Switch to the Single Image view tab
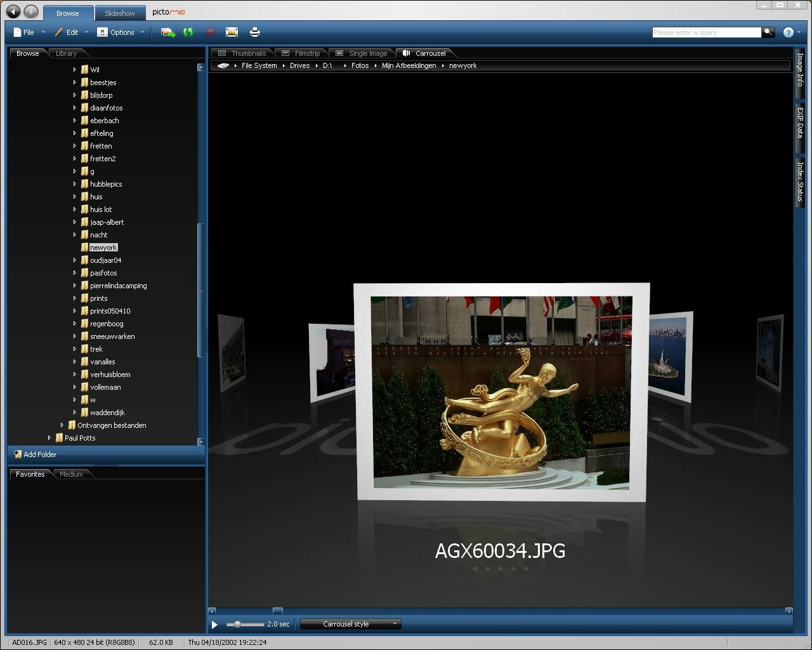 pyautogui.click(x=361, y=53)
